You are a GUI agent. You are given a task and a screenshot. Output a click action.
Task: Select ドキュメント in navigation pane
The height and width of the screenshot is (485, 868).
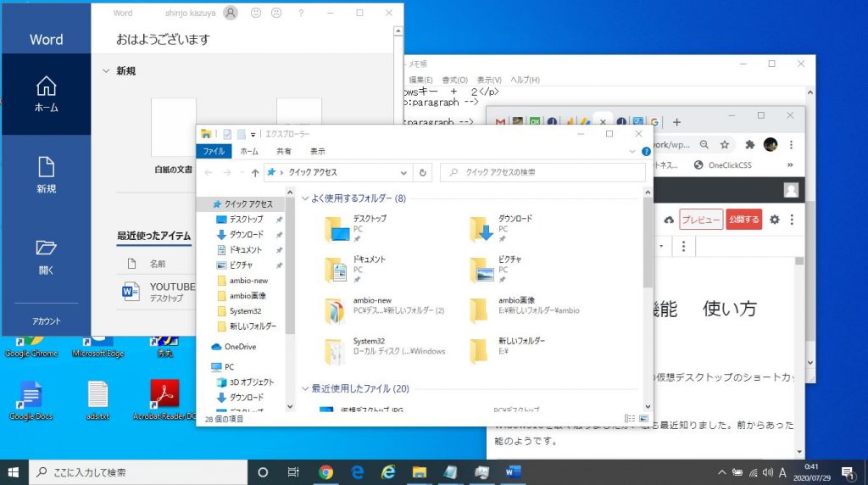pyautogui.click(x=247, y=249)
